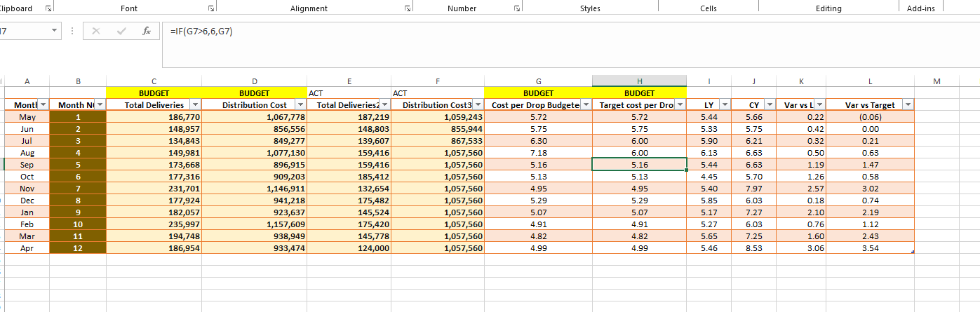The image size is (980, 312).
Task: Select CY cell with value 8.53
Action: [753, 248]
